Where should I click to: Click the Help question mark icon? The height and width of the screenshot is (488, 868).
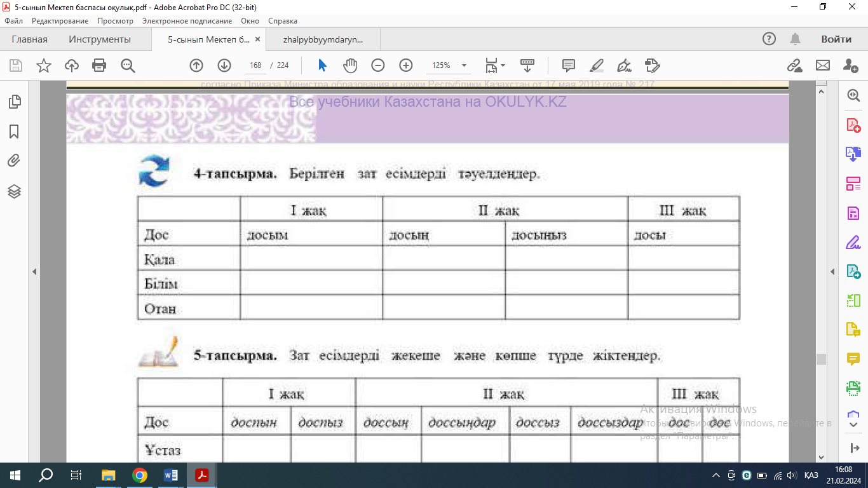[x=769, y=39]
